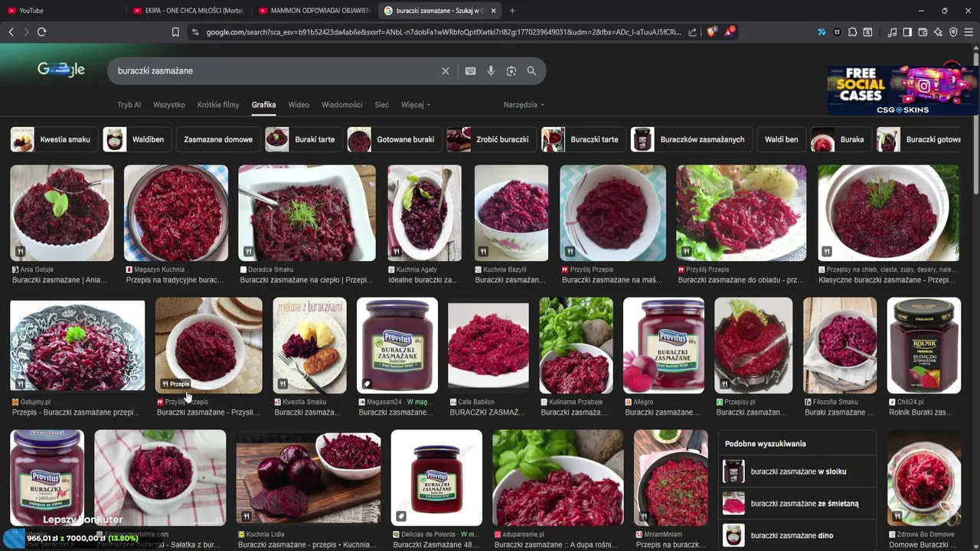Open the Brave Wallet icon
980x551 pixels.
(x=923, y=32)
